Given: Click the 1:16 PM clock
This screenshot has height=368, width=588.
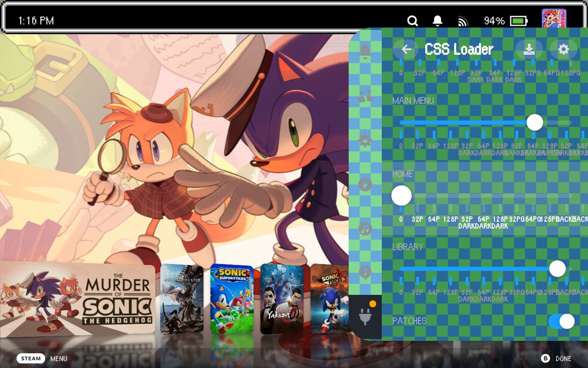Looking at the screenshot, I should [36, 21].
